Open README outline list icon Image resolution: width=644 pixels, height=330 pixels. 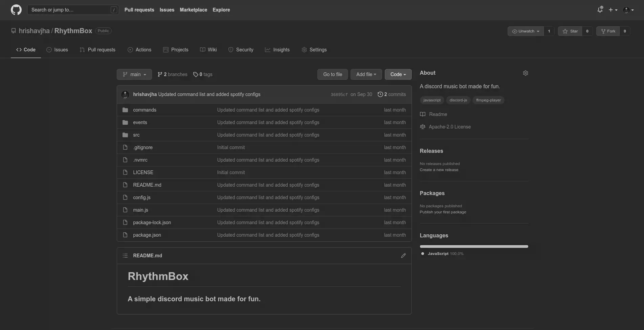pyautogui.click(x=125, y=256)
